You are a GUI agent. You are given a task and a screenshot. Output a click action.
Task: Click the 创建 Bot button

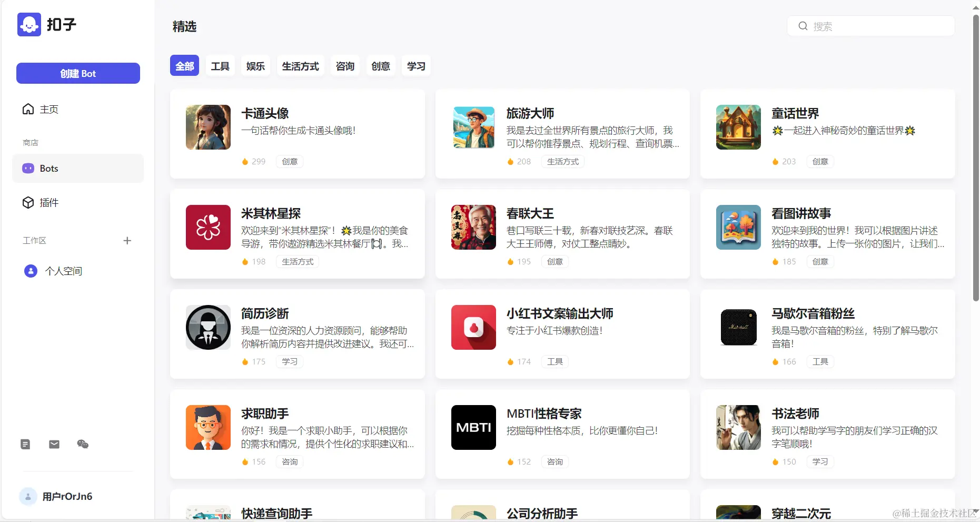[78, 73]
